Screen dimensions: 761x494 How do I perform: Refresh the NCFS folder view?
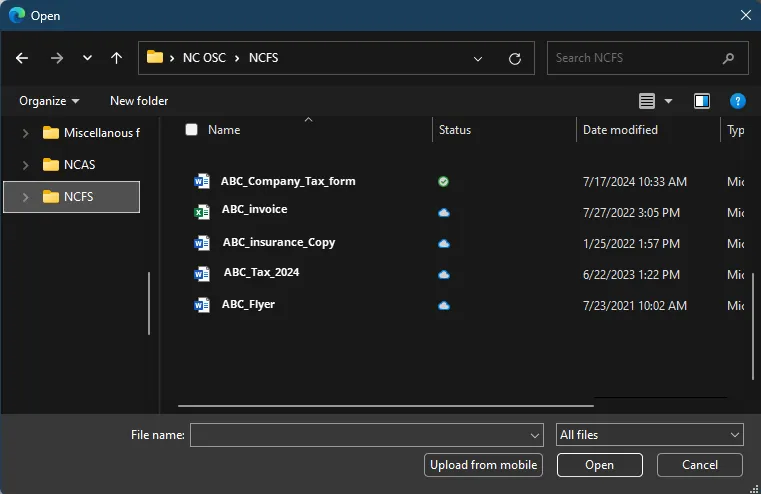[x=515, y=58]
